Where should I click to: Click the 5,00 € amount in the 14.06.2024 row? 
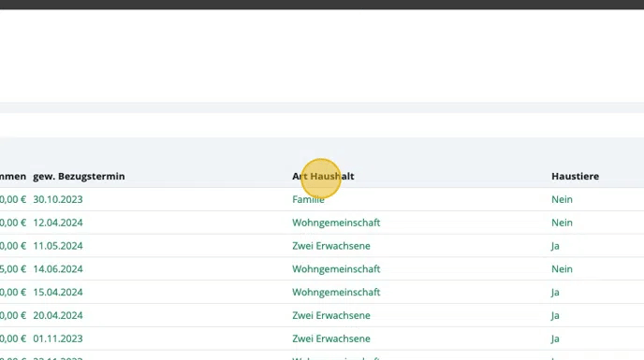coord(13,269)
